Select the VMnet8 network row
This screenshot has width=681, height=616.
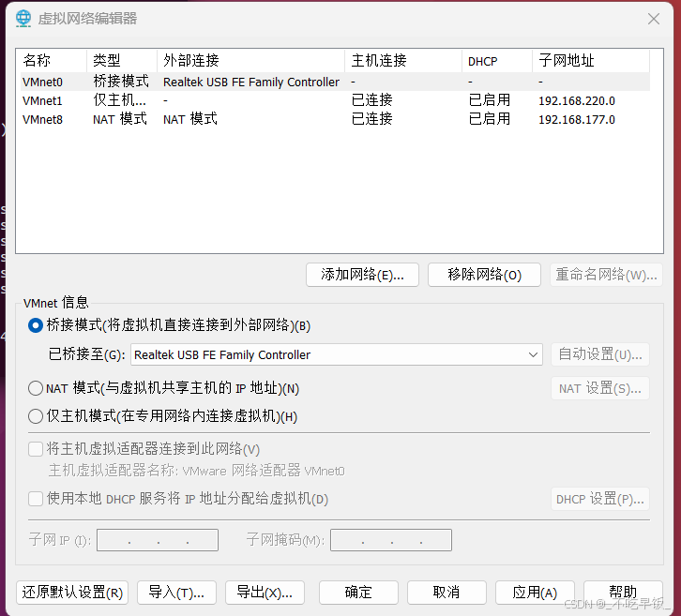coord(335,119)
